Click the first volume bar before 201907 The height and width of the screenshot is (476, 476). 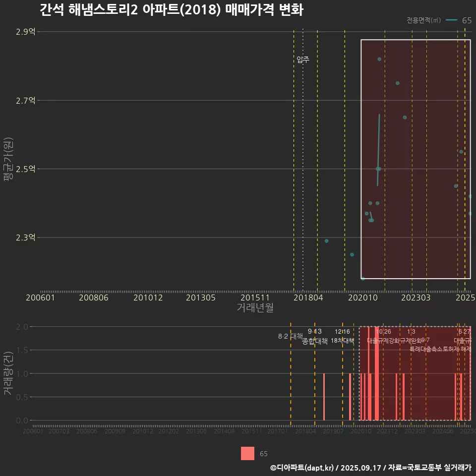tap(324, 397)
